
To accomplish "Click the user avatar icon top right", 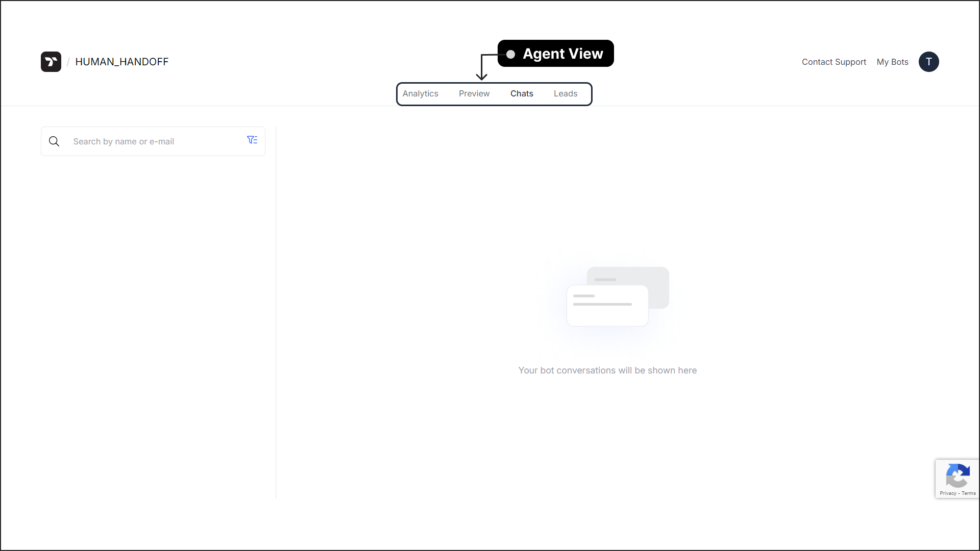I will 929,61.
